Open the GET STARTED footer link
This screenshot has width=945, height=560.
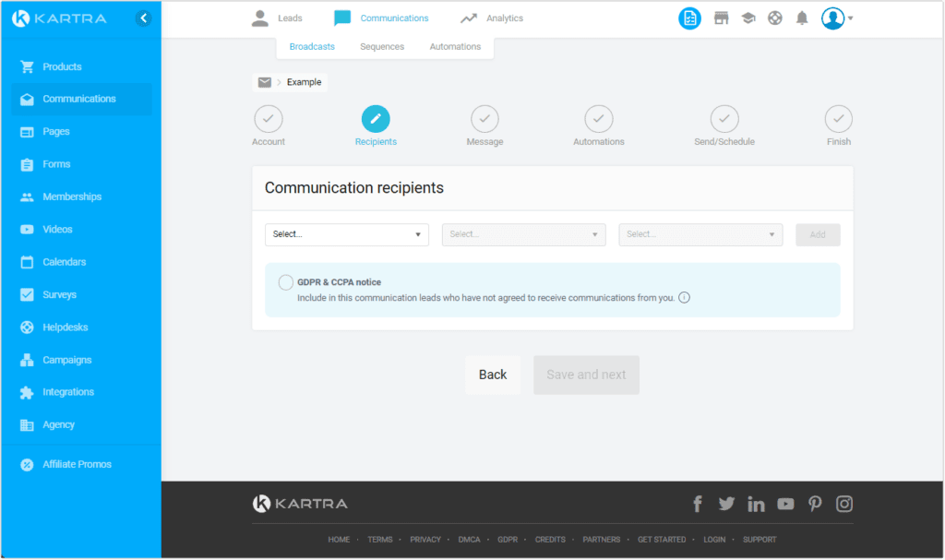pos(662,540)
